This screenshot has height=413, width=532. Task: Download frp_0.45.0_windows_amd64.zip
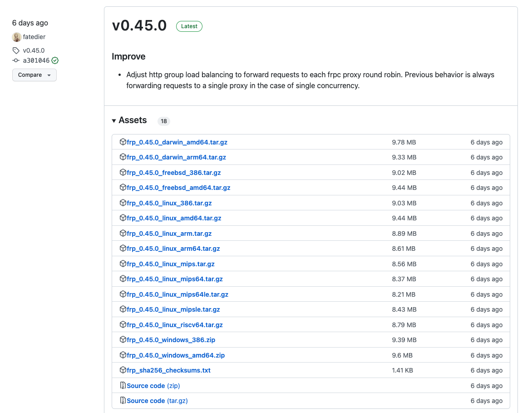point(176,355)
